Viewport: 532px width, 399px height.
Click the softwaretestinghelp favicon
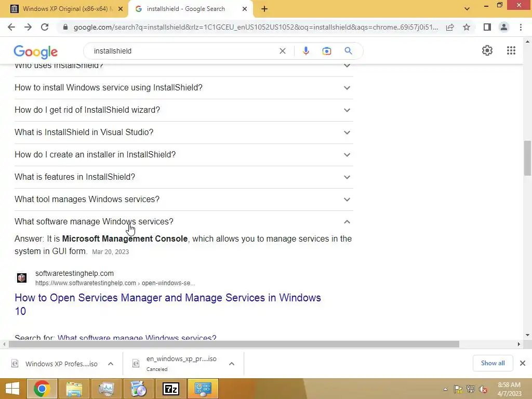click(x=22, y=278)
